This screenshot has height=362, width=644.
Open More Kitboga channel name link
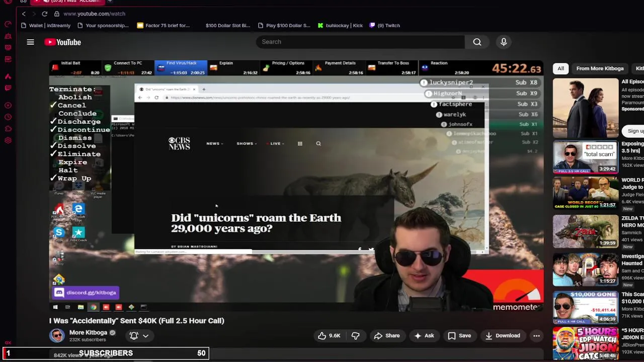tap(88, 332)
